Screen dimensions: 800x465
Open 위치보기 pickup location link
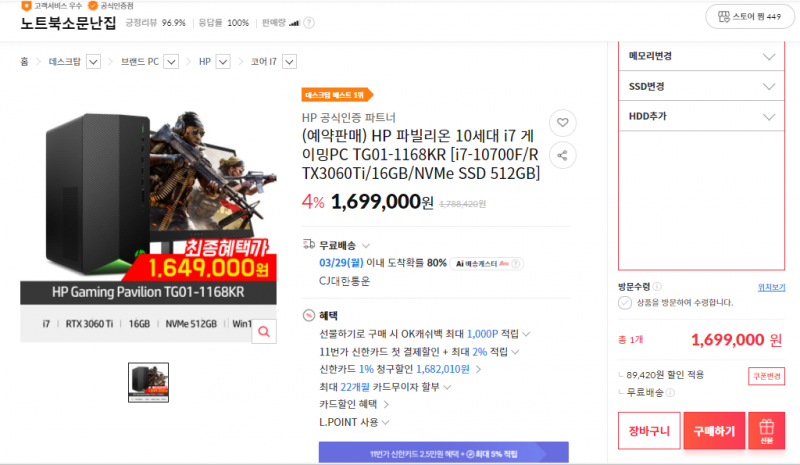click(x=771, y=287)
